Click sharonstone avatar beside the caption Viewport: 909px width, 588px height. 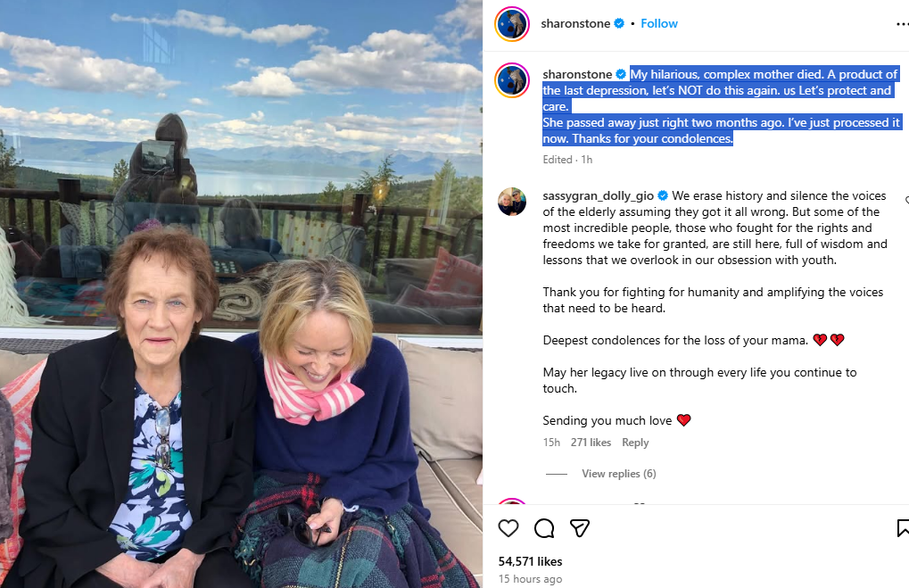pyautogui.click(x=512, y=80)
